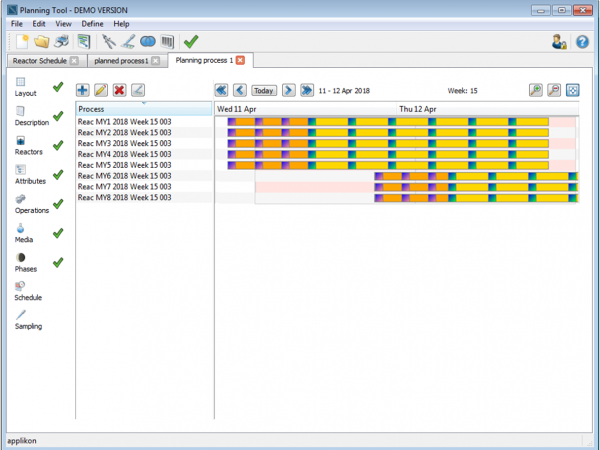Create a new document with the toolbar icon
This screenshot has height=450, width=600.
(x=22, y=41)
